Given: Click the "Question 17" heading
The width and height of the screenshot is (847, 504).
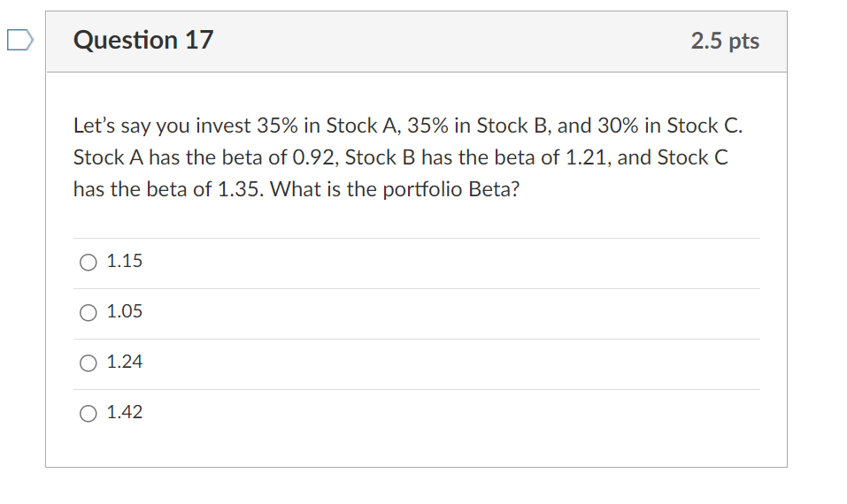Looking at the screenshot, I should [x=143, y=41].
